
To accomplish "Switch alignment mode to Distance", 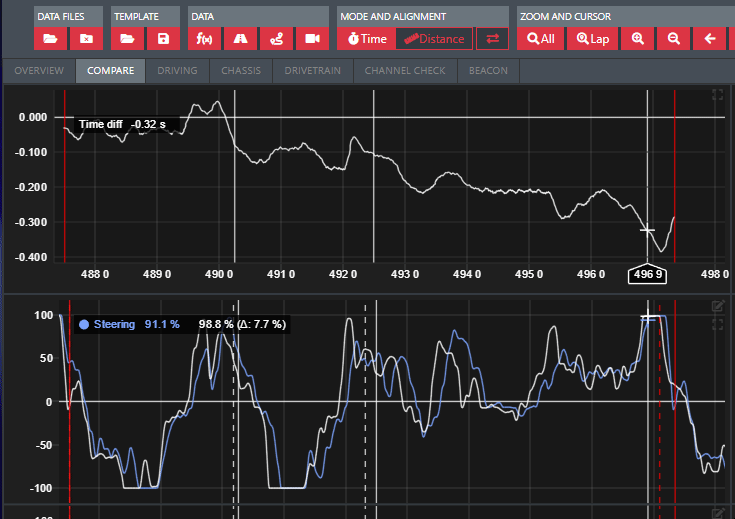I will [434, 39].
